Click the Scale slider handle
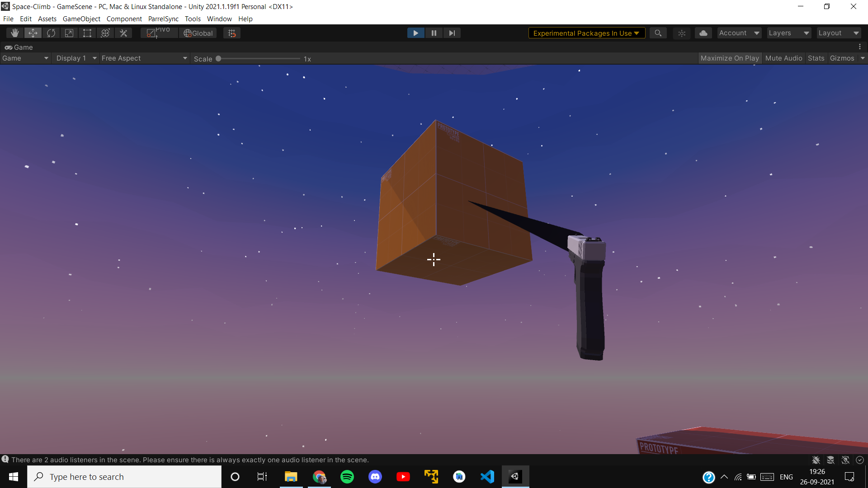 tap(218, 59)
